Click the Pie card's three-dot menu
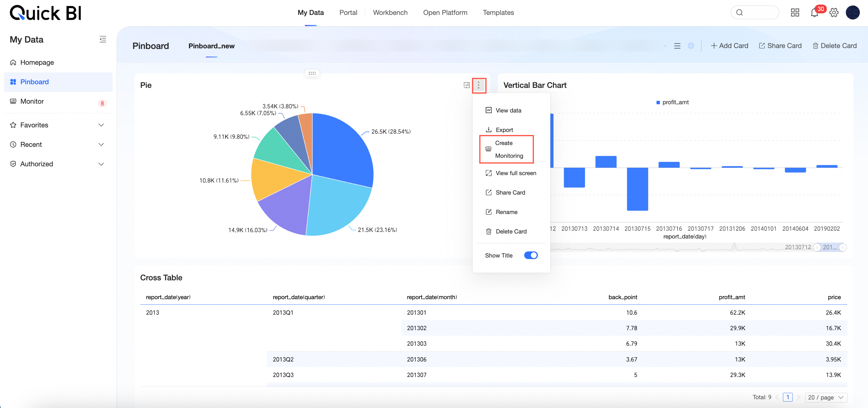Viewport: 868px width, 408px height. (x=478, y=85)
